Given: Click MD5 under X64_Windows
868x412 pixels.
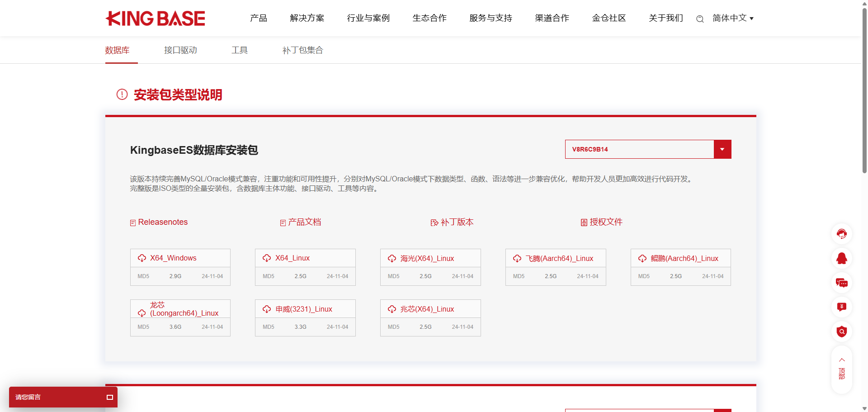Looking at the screenshot, I should (x=143, y=276).
